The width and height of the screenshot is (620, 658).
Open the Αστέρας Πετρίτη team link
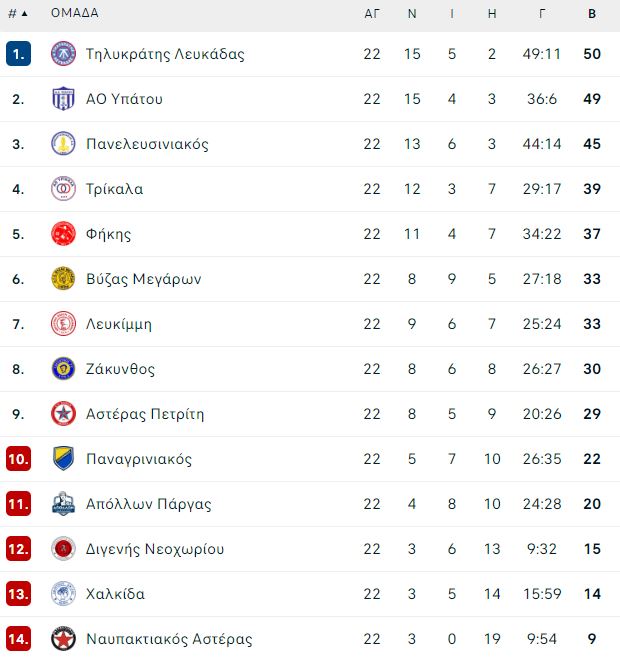145,414
